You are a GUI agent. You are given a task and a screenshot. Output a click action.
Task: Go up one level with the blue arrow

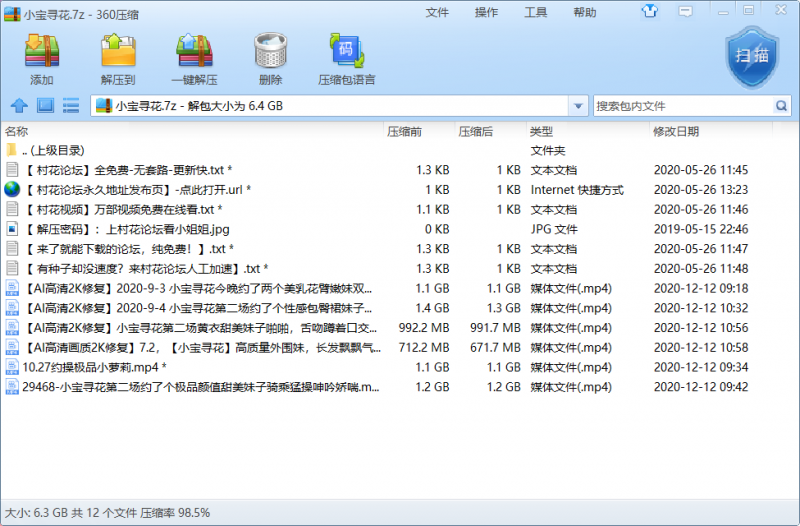(x=18, y=106)
